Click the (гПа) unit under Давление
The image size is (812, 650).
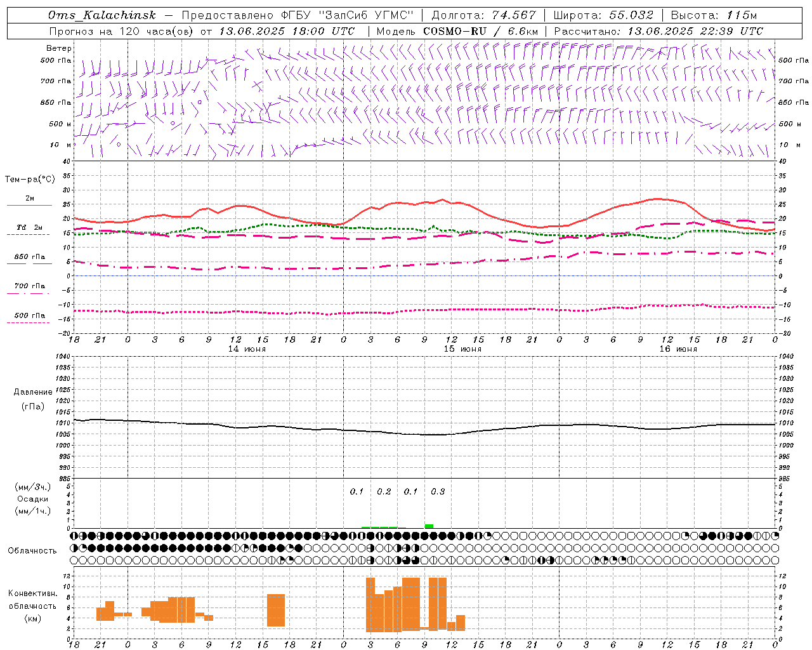point(33,406)
